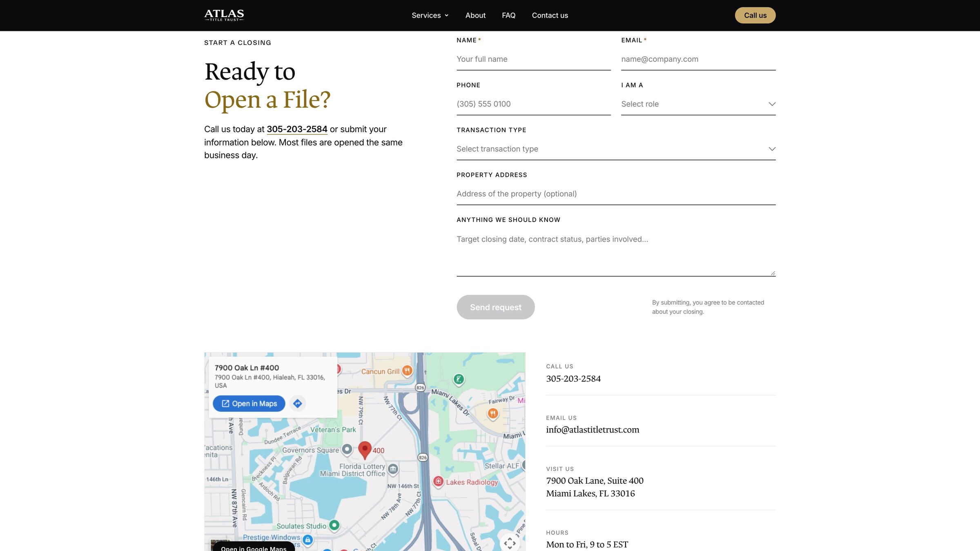Focus the Your full name field
The width and height of the screenshot is (980, 551).
[x=533, y=59]
